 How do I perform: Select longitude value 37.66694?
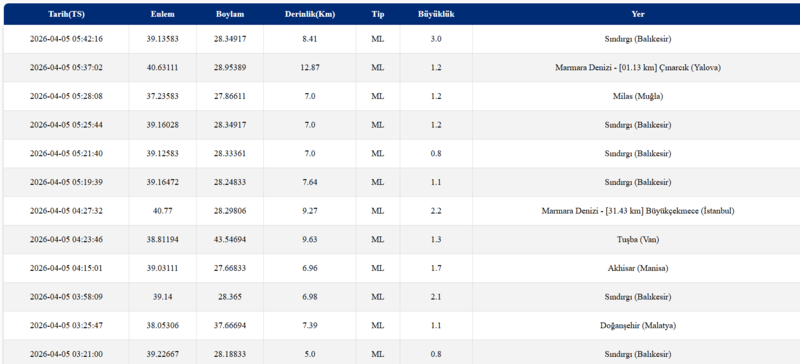click(230, 325)
